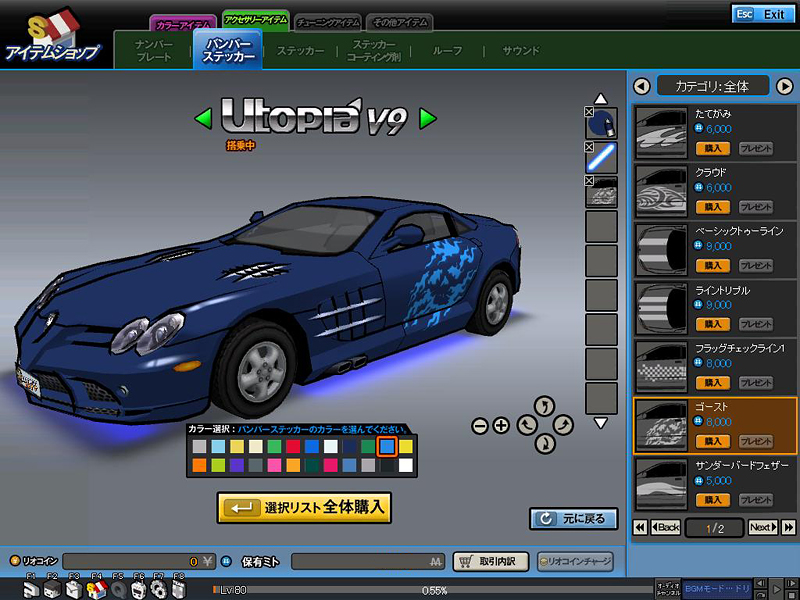800x600 pixels.
Task: Go to next category
Action: click(785, 86)
